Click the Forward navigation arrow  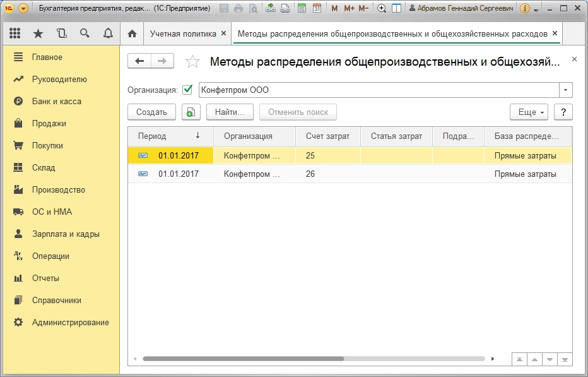(162, 61)
